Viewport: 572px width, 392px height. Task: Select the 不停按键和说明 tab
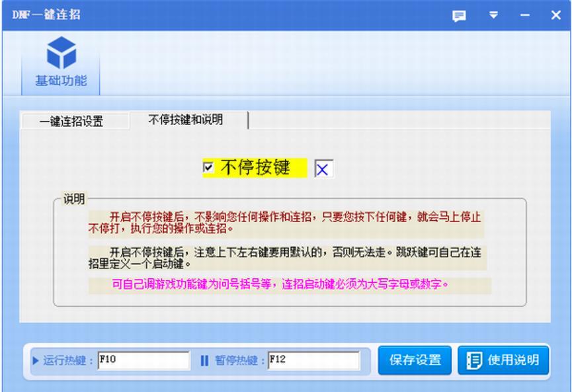pos(188,120)
